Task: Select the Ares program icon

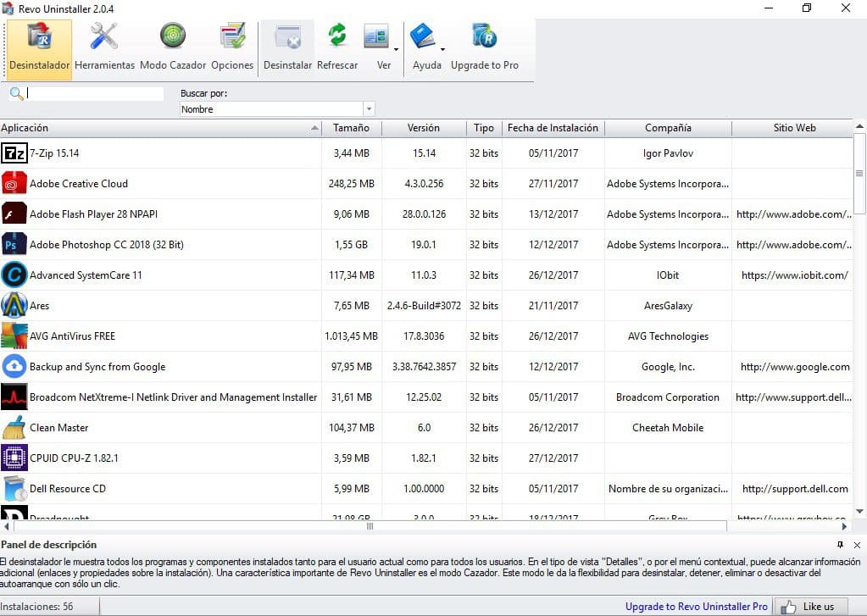Action: click(14, 305)
